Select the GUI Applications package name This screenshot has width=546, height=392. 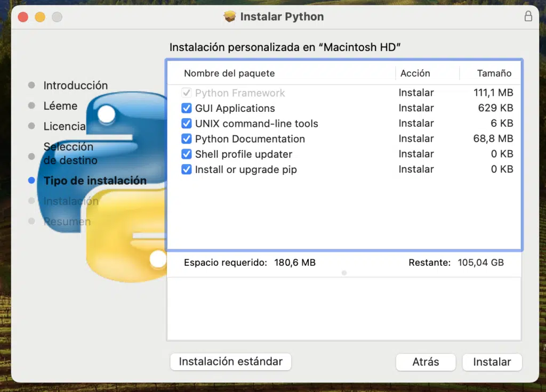pos(235,108)
